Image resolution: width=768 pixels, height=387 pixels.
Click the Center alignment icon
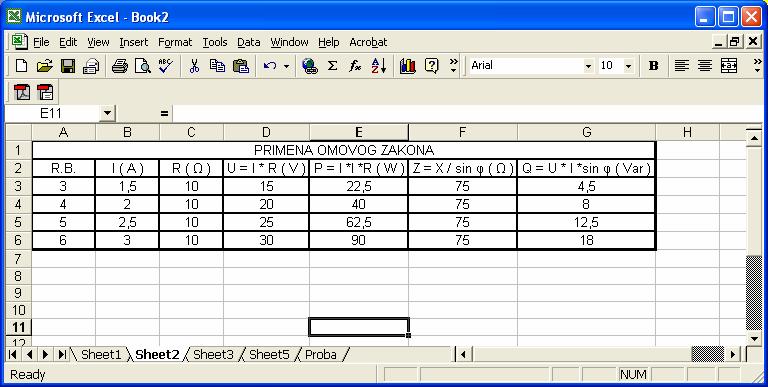705,66
